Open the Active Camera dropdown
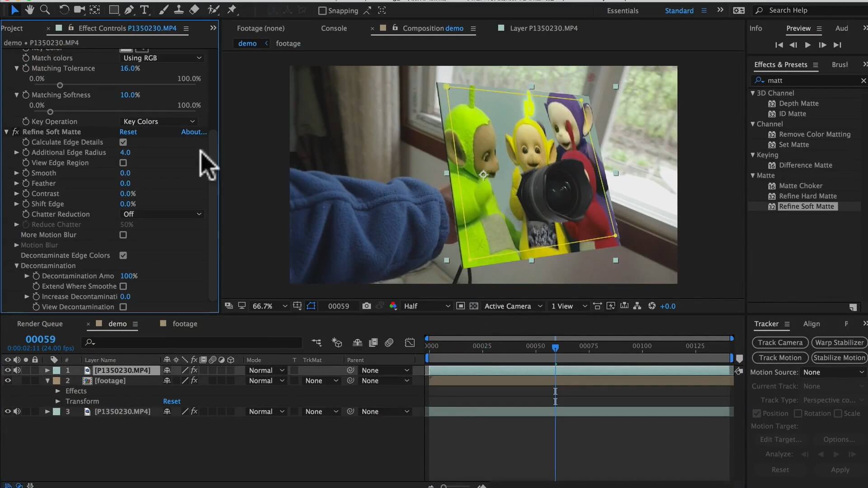This screenshot has height=488, width=868. tap(513, 306)
